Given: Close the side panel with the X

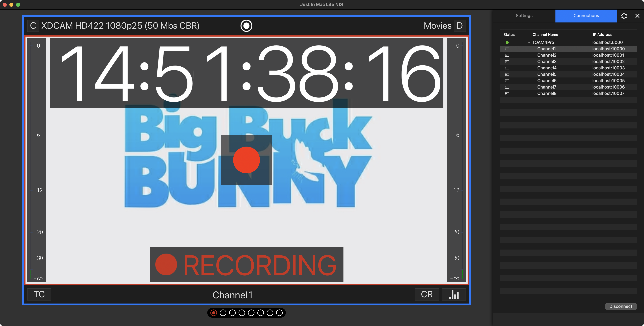Looking at the screenshot, I should [637, 16].
